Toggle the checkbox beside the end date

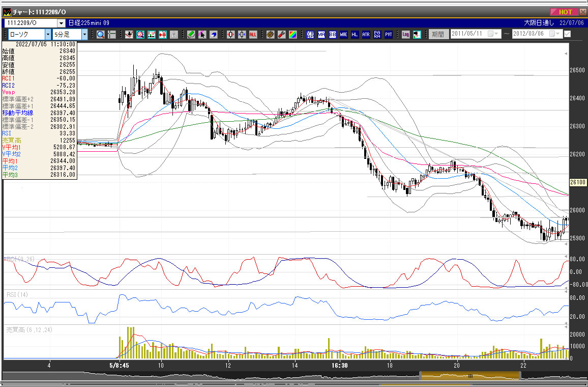(x=567, y=34)
